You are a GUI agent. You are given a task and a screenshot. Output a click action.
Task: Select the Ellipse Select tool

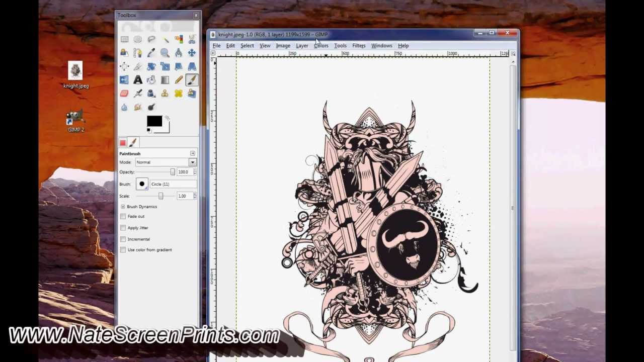click(x=138, y=39)
